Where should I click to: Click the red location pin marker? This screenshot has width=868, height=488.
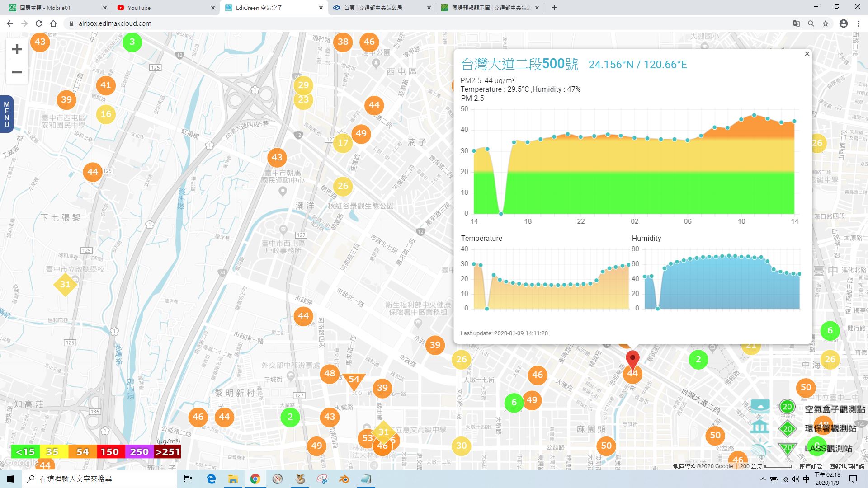coord(632,360)
